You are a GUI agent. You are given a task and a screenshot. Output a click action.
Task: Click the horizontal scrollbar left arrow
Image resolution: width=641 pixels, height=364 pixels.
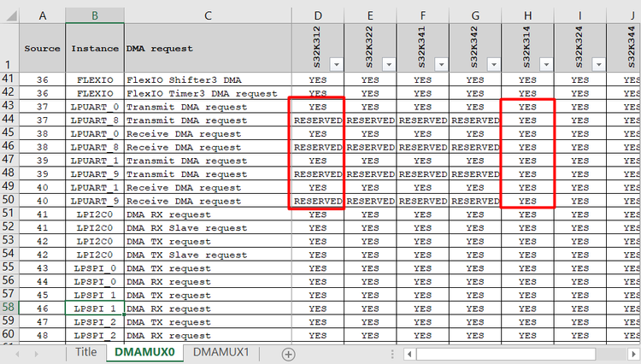(409, 354)
